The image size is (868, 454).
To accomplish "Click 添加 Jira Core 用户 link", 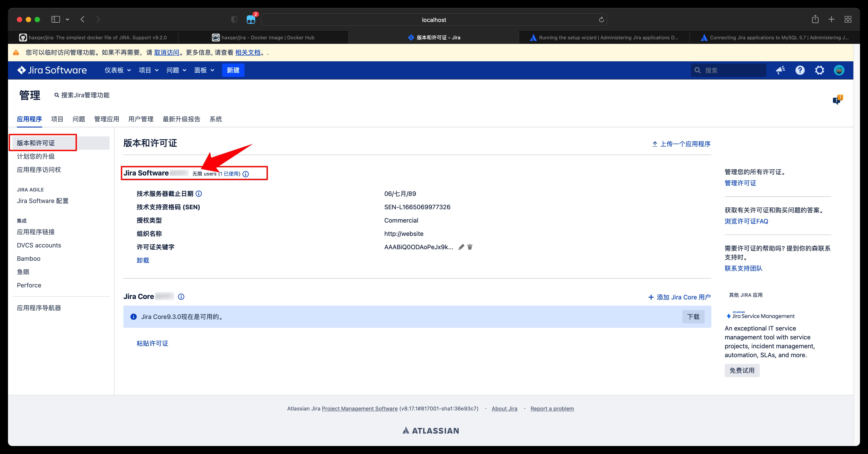I will pos(679,297).
